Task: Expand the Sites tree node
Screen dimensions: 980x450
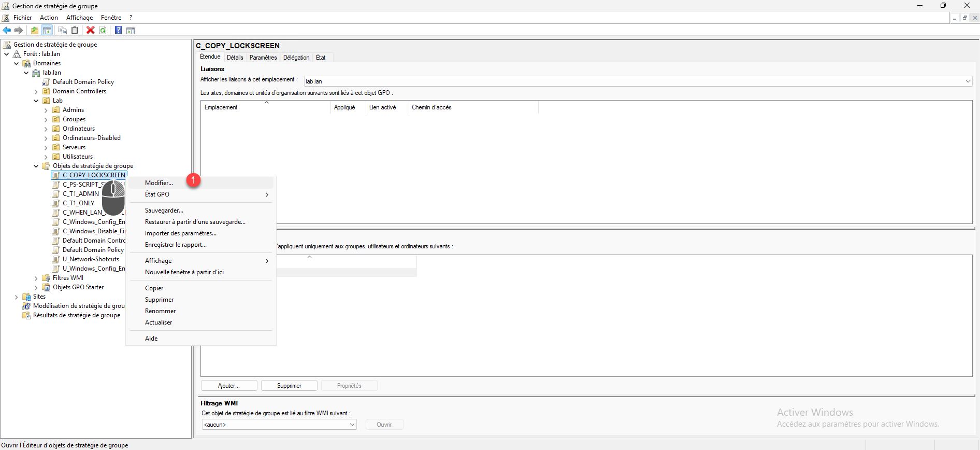Action: [17, 297]
